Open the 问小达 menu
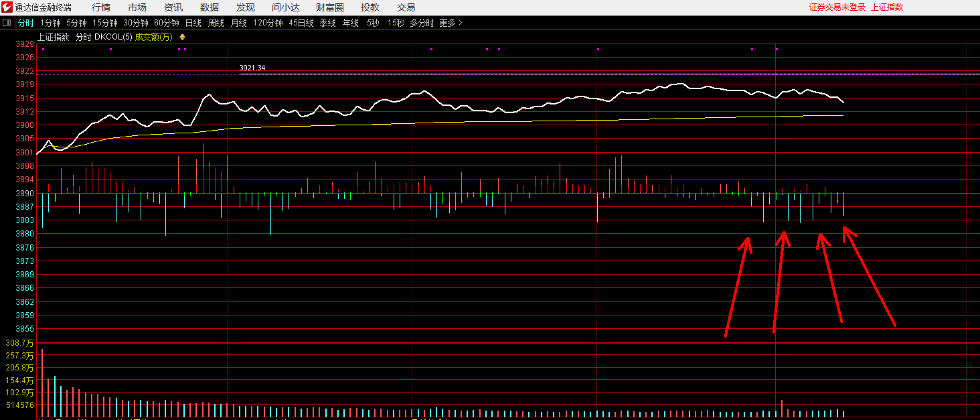Image resolution: width=980 pixels, height=420 pixels. tap(286, 7)
